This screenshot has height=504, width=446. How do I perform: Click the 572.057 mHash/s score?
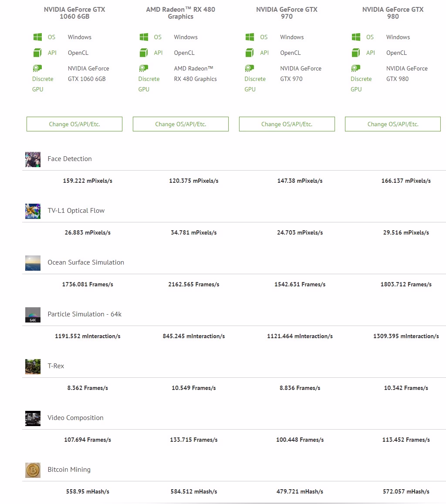click(x=406, y=491)
